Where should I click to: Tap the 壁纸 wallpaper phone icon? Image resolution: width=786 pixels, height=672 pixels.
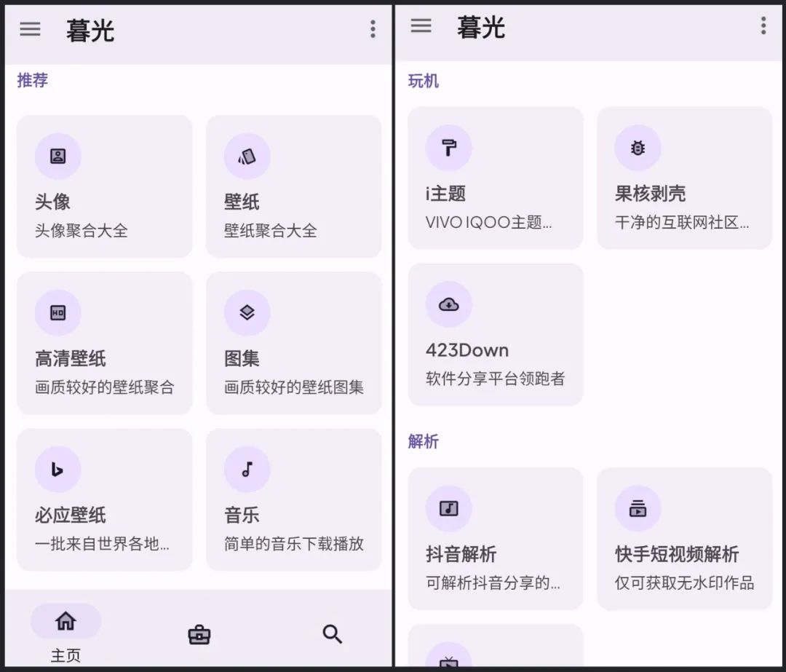[x=247, y=156]
